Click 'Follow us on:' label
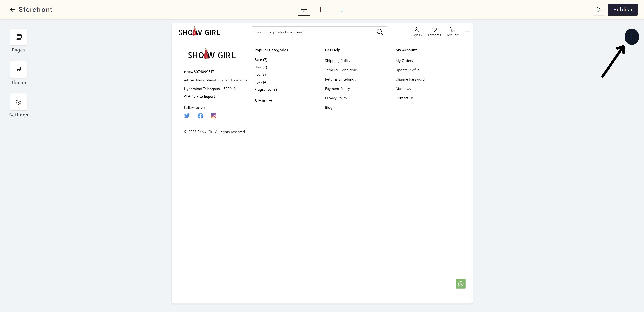 coord(195,107)
